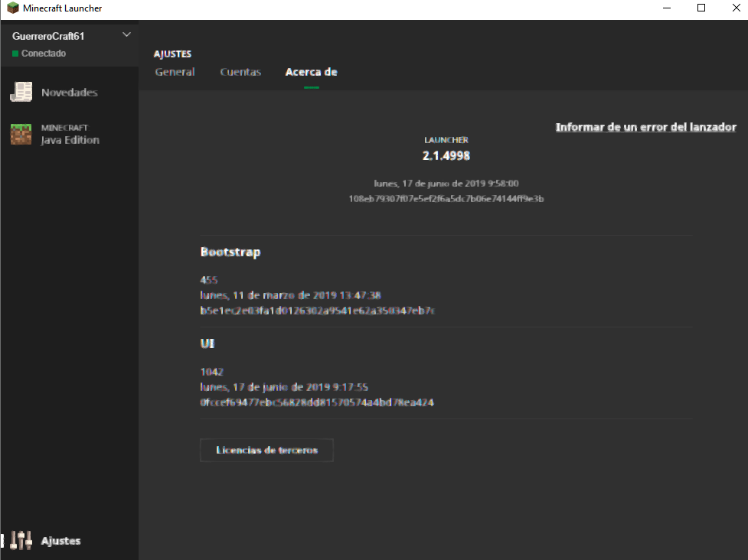Click the green Conectado status indicator
Screen dimensions: 748x560
15,54
